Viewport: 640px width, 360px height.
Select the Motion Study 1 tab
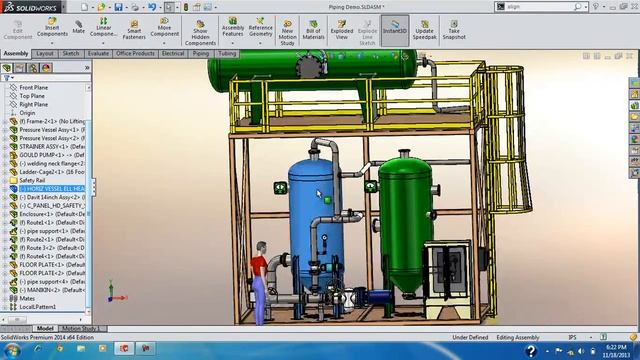[x=81, y=329]
